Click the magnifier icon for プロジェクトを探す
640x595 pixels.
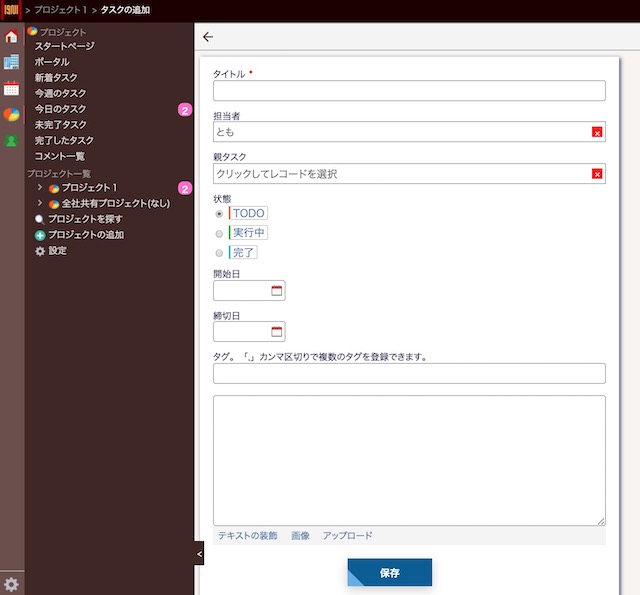pos(40,220)
